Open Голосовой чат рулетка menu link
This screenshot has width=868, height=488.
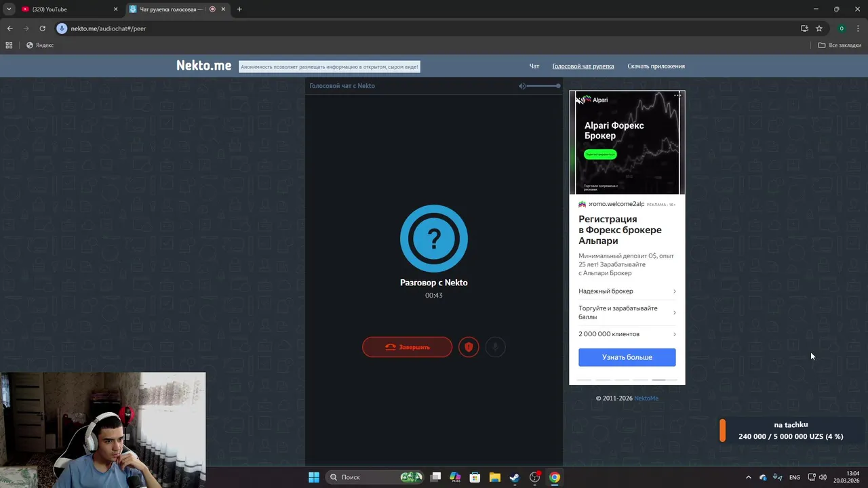click(583, 66)
